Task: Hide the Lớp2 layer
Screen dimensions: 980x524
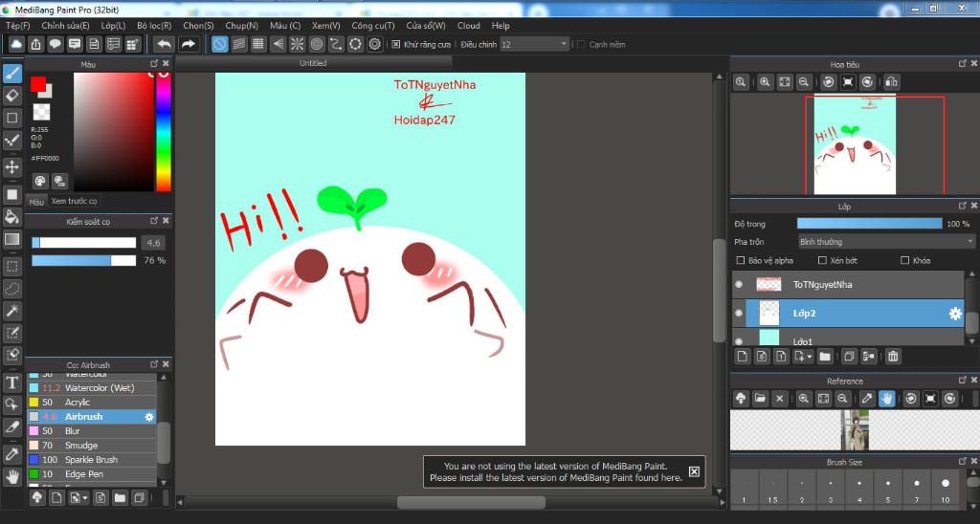Action: tap(740, 313)
